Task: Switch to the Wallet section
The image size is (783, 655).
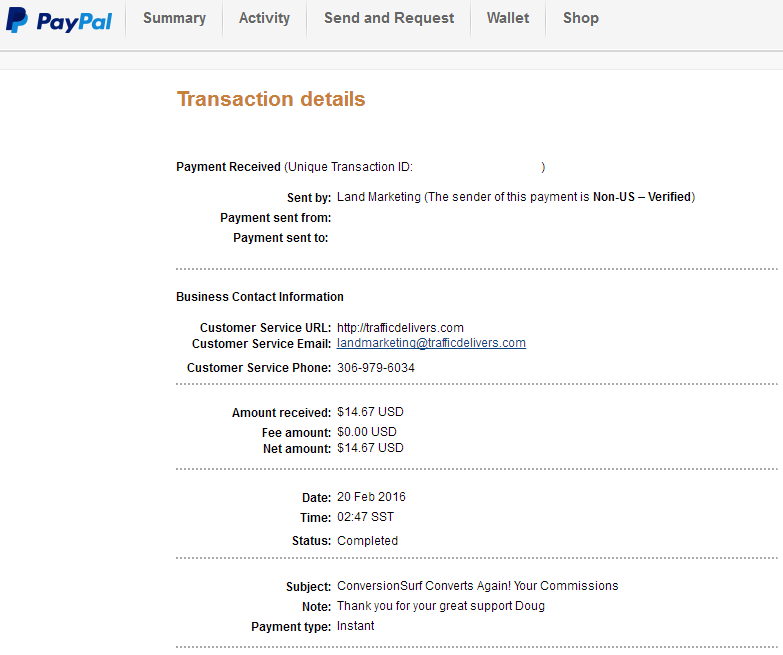Action: click(x=508, y=18)
